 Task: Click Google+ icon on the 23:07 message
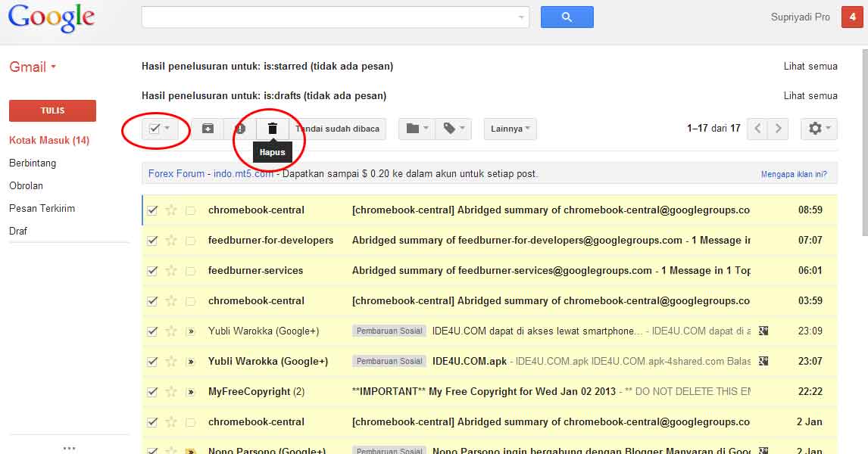(x=763, y=361)
